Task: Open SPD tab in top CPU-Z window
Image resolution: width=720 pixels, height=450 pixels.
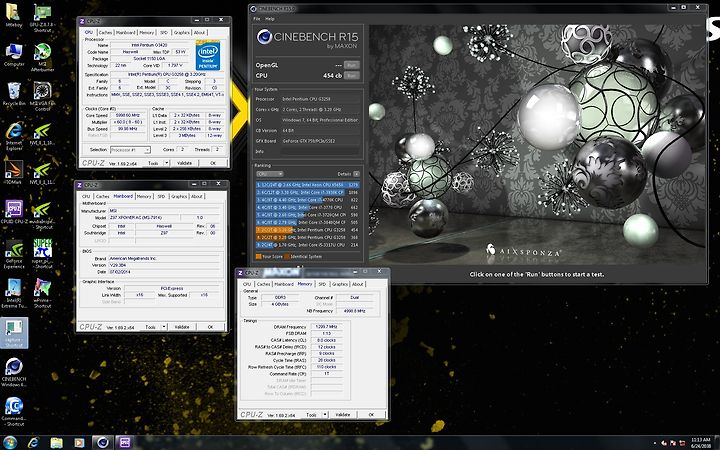Action: coord(164,33)
